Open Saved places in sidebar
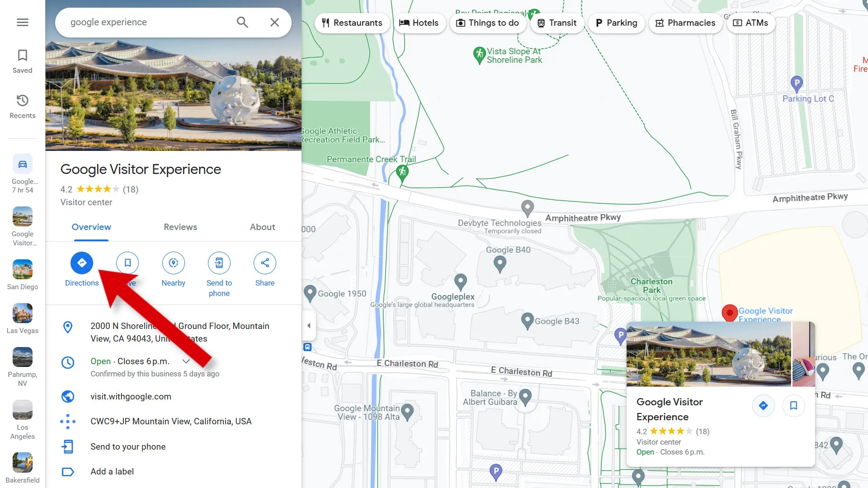 pos(23,61)
